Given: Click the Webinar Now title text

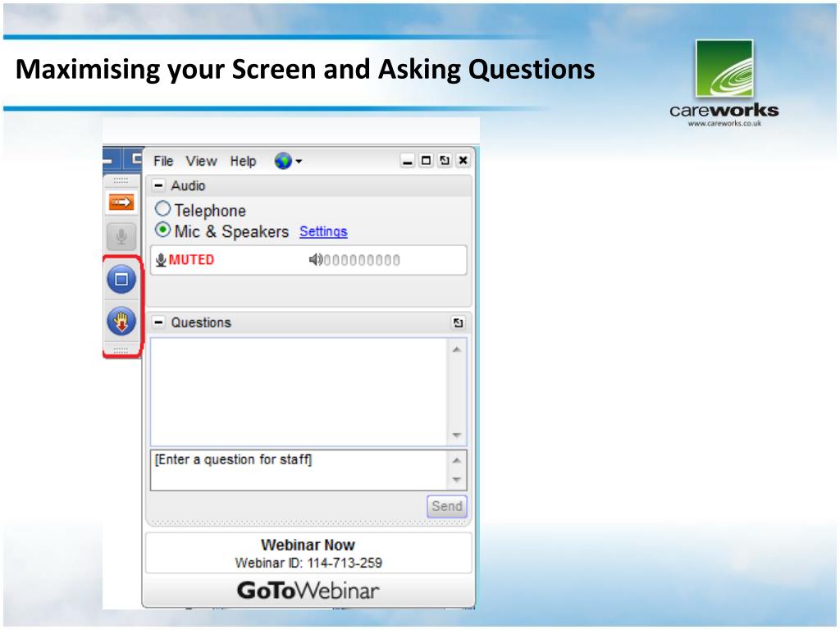Looking at the screenshot, I should (308, 545).
